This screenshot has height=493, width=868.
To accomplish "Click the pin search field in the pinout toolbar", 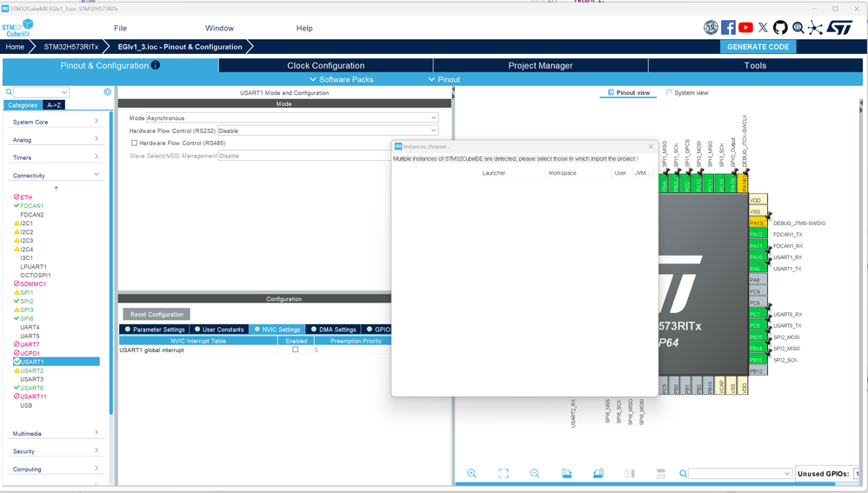I will point(740,474).
